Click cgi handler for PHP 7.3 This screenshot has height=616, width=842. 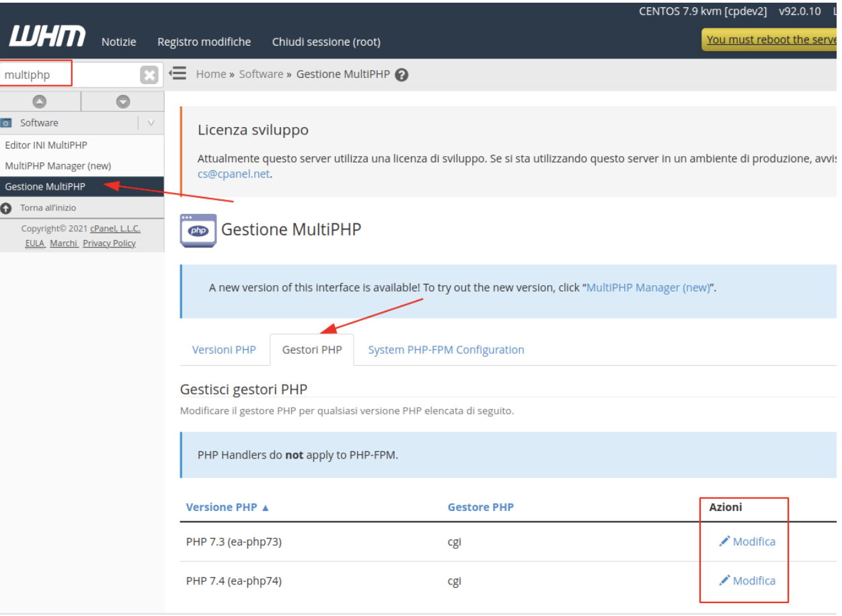tap(455, 542)
